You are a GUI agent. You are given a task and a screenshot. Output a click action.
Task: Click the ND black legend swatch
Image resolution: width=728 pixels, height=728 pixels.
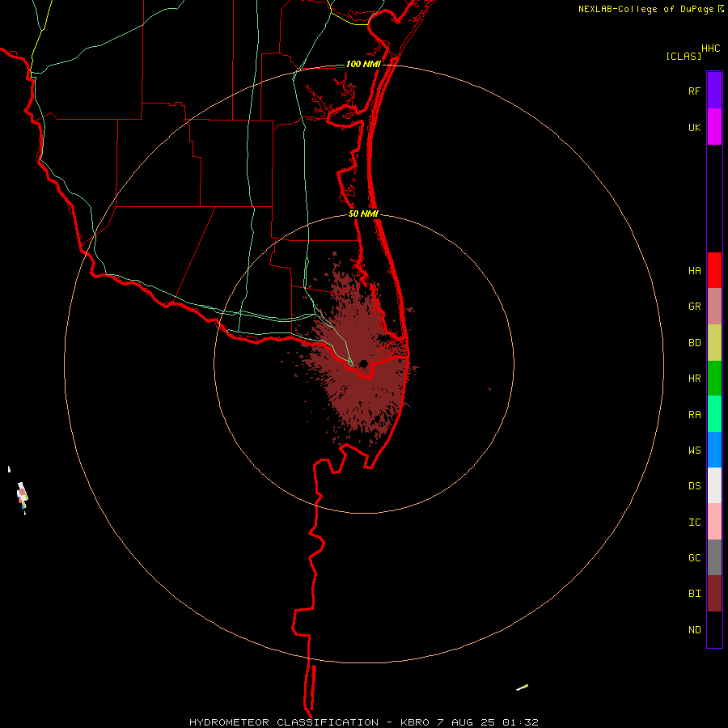coord(714,629)
